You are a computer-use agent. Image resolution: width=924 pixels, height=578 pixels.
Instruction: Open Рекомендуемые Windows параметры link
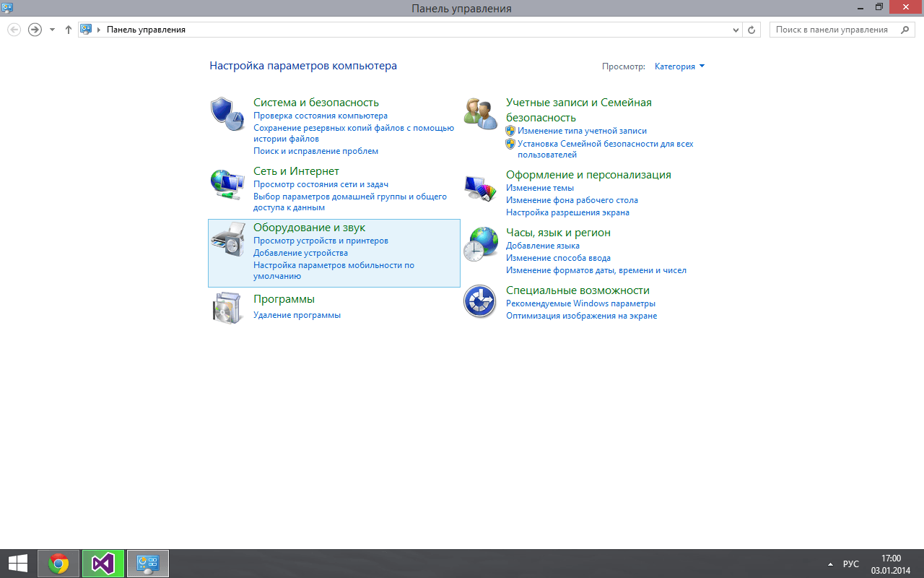580,303
